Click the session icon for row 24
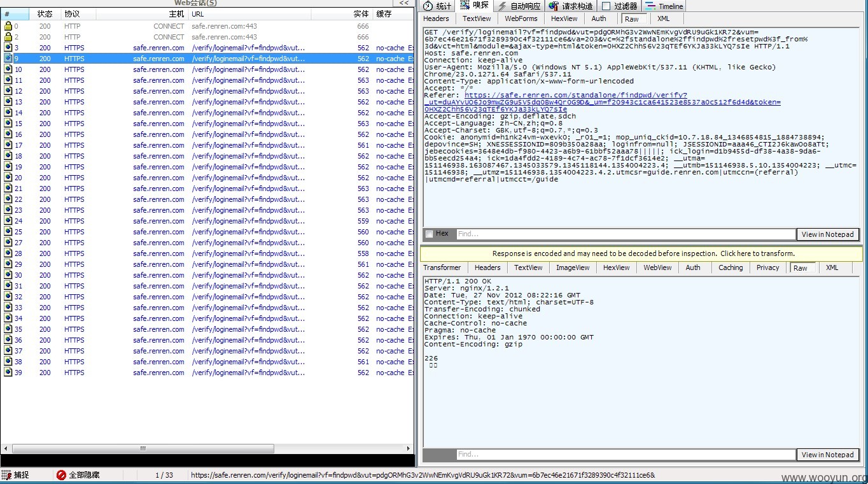Image resolution: width=868 pixels, height=484 pixels. click(8, 221)
